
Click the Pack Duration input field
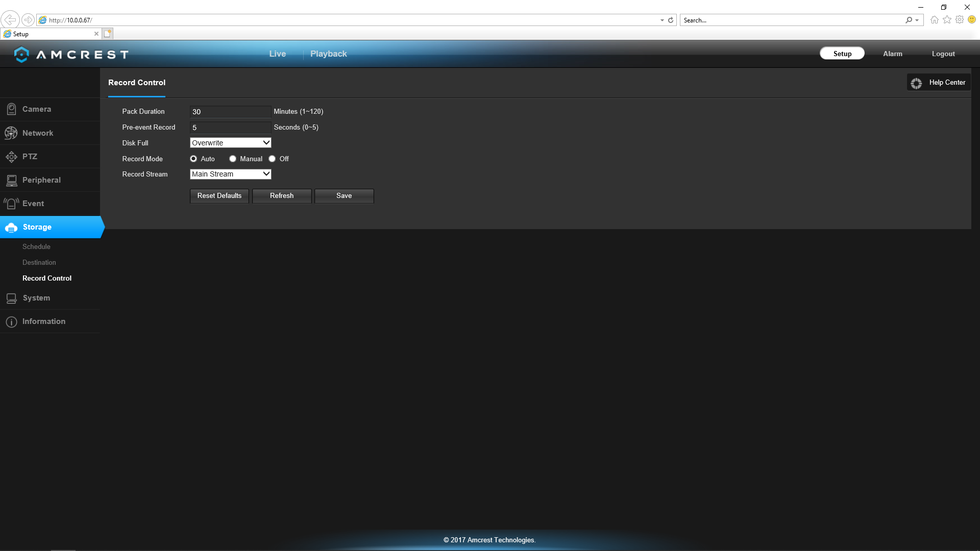point(231,112)
